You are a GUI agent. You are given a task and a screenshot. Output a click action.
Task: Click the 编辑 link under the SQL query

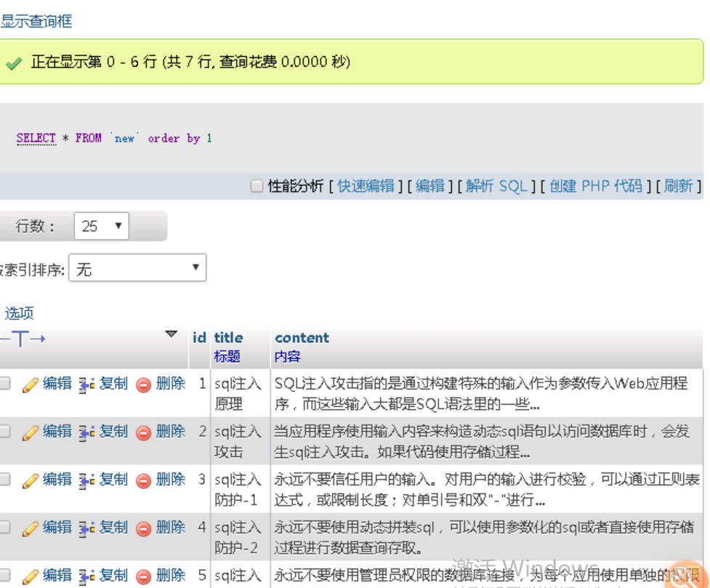(430, 186)
